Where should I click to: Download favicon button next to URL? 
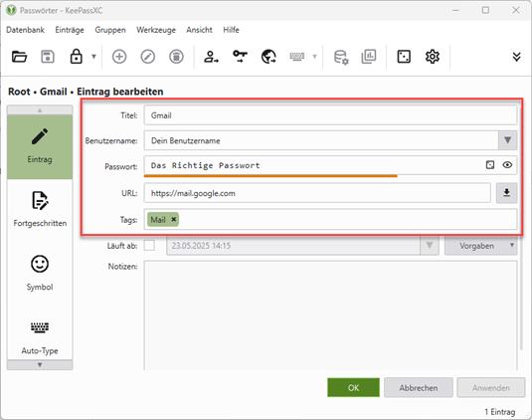pyautogui.click(x=506, y=193)
